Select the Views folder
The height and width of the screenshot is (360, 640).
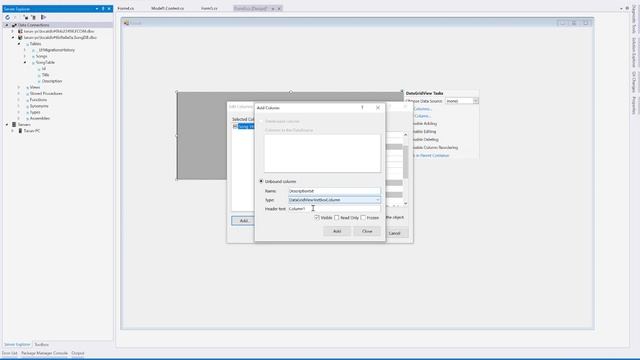[x=35, y=87]
